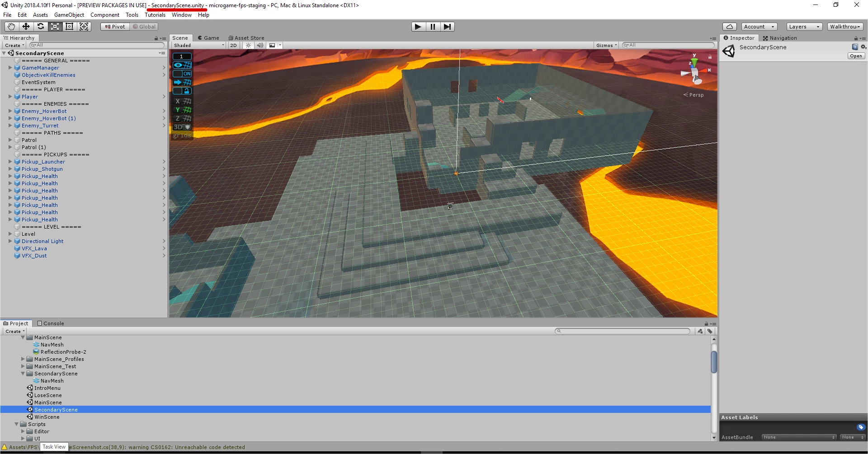Open Inspector help book icon
Viewport: 868px width, 454px height.
(x=855, y=47)
